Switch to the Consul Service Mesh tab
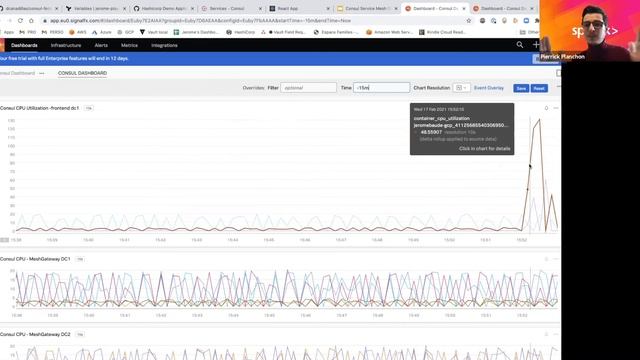The width and height of the screenshot is (640, 360). coord(366,8)
